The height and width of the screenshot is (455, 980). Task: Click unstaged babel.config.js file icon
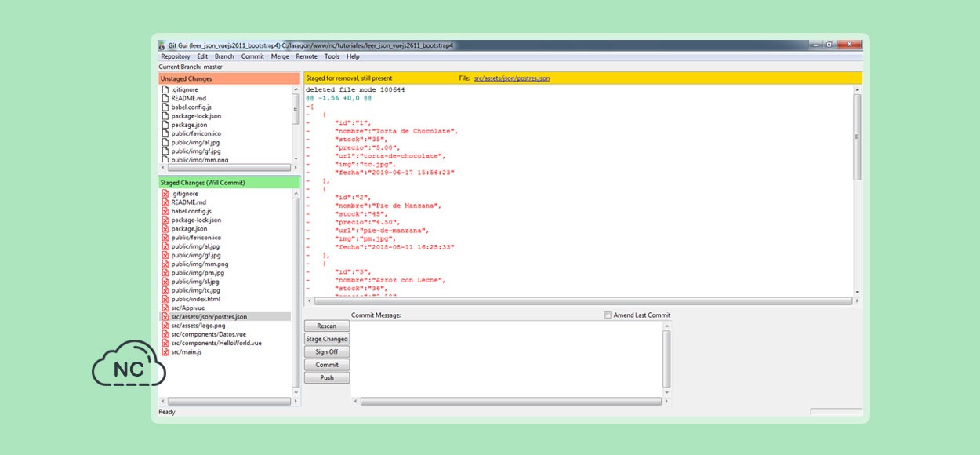click(x=165, y=107)
